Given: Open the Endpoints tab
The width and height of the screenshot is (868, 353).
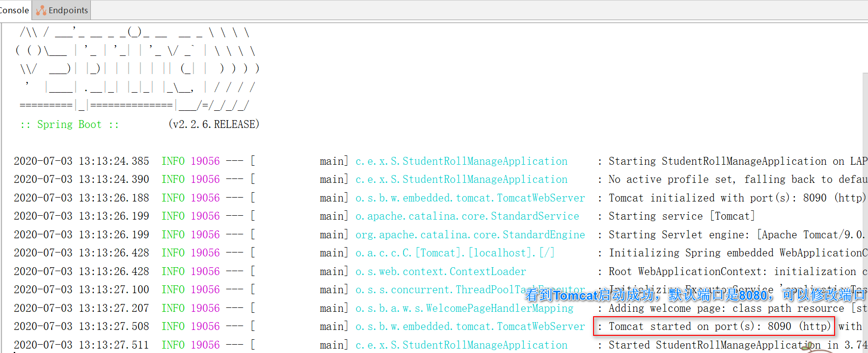Looking at the screenshot, I should (62, 10).
